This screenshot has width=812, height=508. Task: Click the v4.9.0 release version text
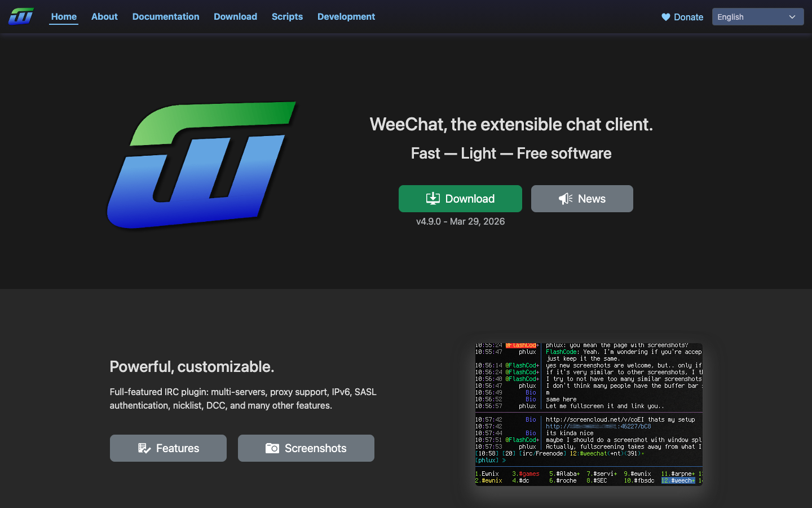(460, 221)
